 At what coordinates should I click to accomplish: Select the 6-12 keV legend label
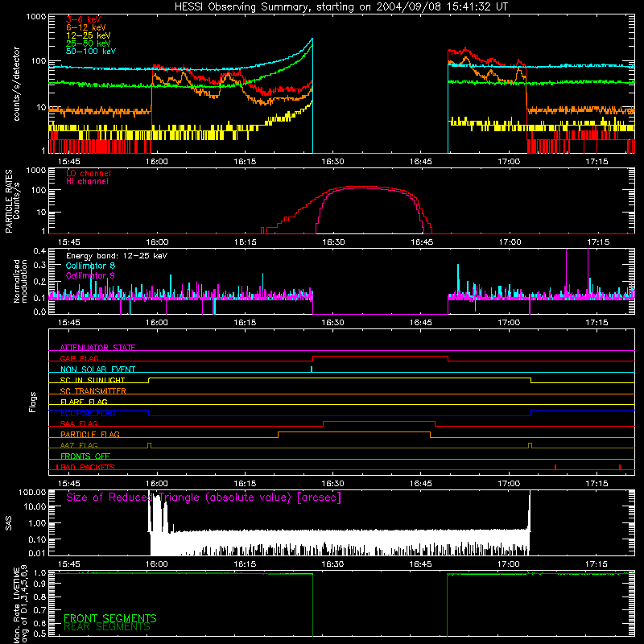86,27
